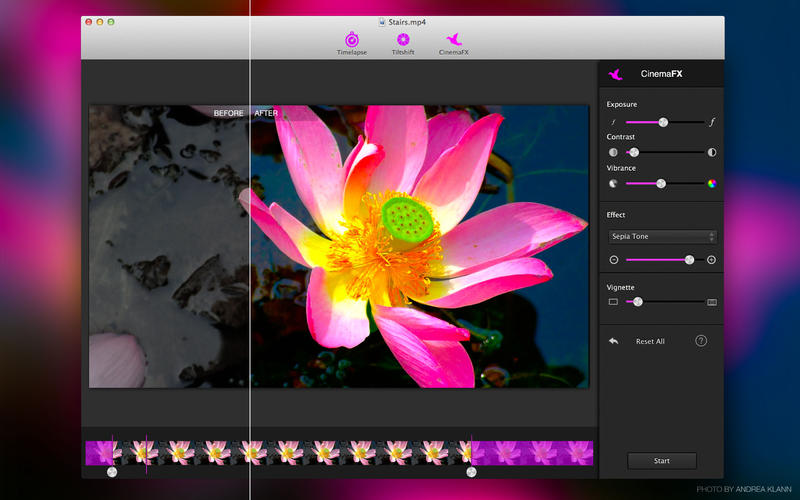Click the purple trimmed end section of the filmstrip
Image resolution: width=800 pixels, height=500 pixels.
click(x=532, y=453)
